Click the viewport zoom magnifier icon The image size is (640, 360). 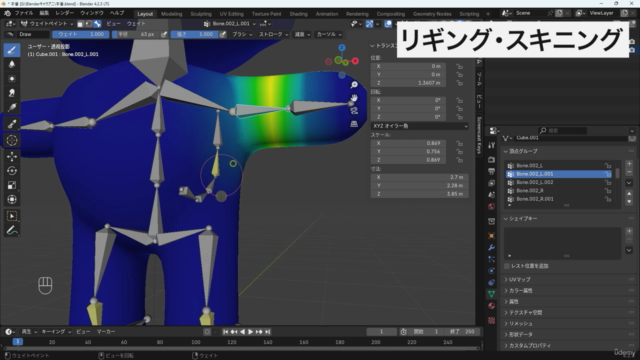(x=354, y=85)
